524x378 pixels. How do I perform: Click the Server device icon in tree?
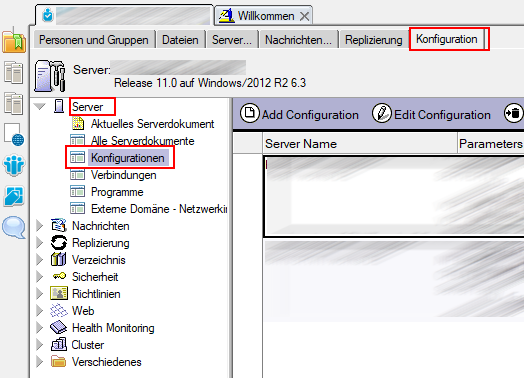click(x=59, y=106)
